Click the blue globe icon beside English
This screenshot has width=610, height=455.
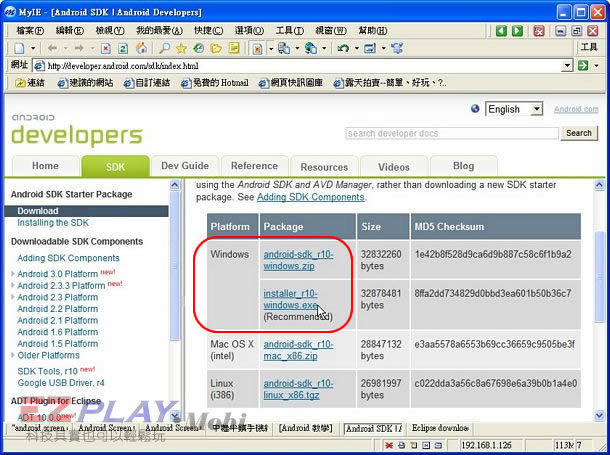point(475,108)
